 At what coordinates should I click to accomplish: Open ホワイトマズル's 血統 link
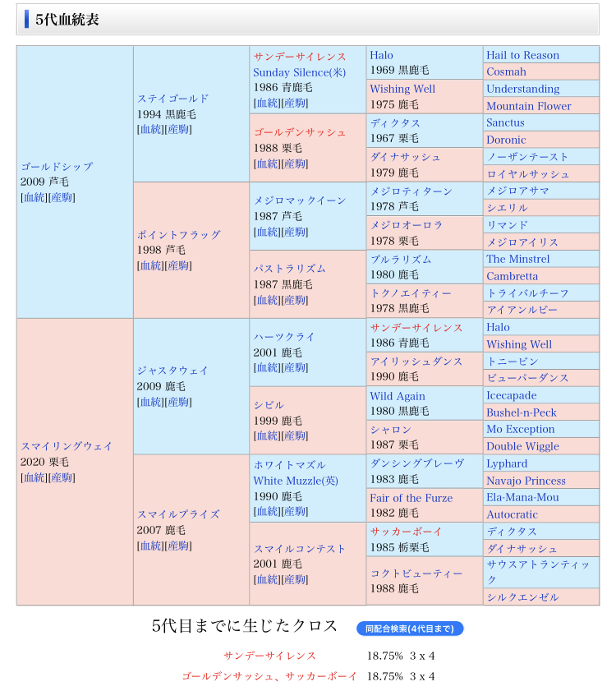click(x=267, y=511)
